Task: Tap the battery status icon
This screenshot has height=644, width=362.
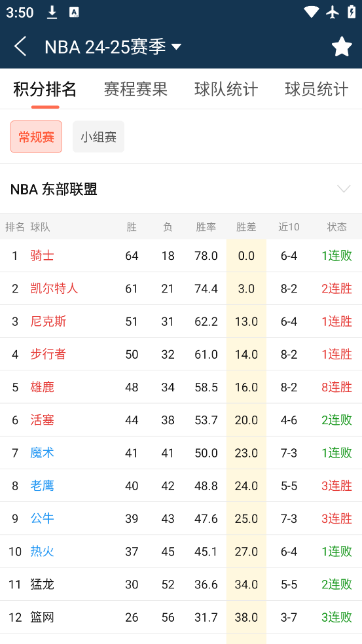Action: (x=352, y=12)
